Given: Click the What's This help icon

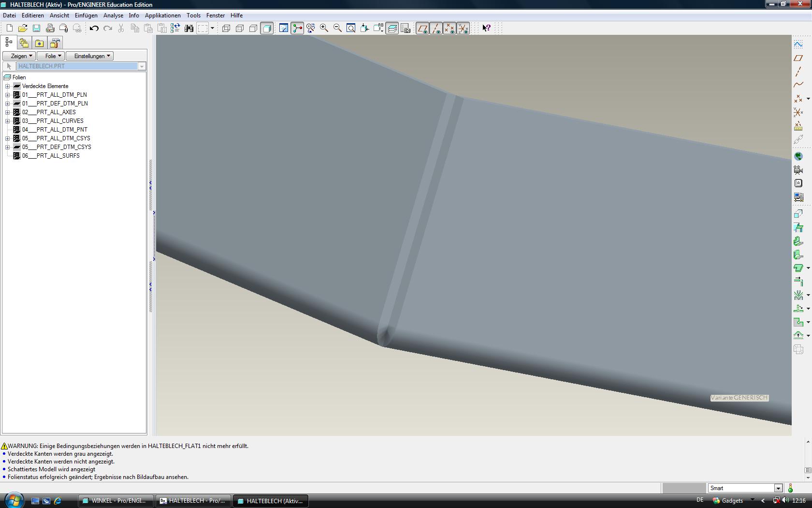Looking at the screenshot, I should (486, 29).
